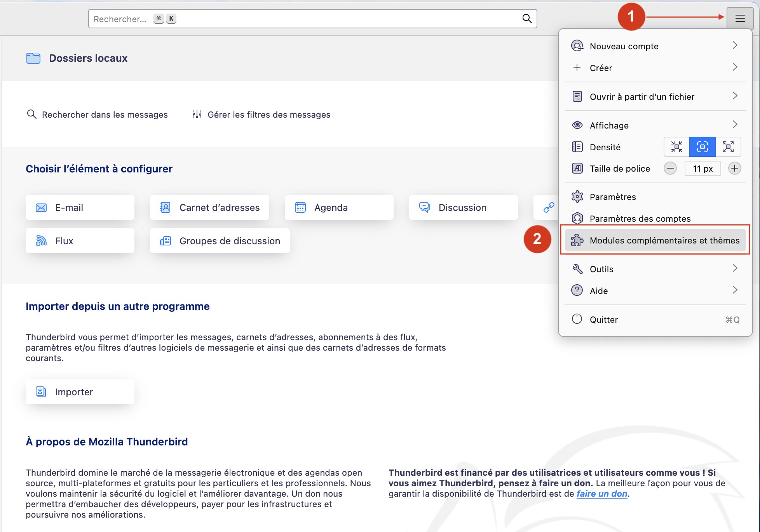The width and height of the screenshot is (760, 532).
Task: Click the Groupes de discussion newsgroup icon
Action: (x=166, y=241)
